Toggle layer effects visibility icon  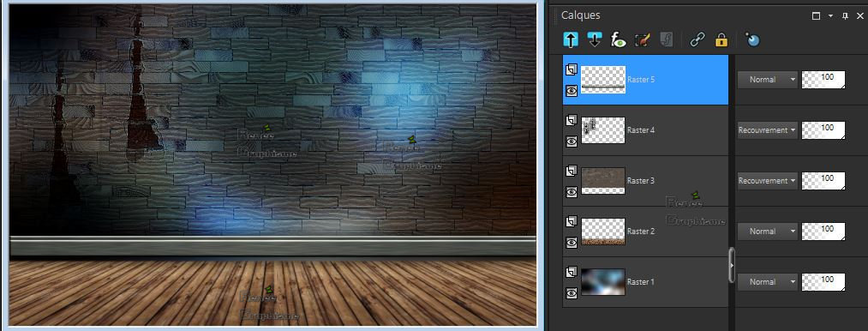point(618,40)
